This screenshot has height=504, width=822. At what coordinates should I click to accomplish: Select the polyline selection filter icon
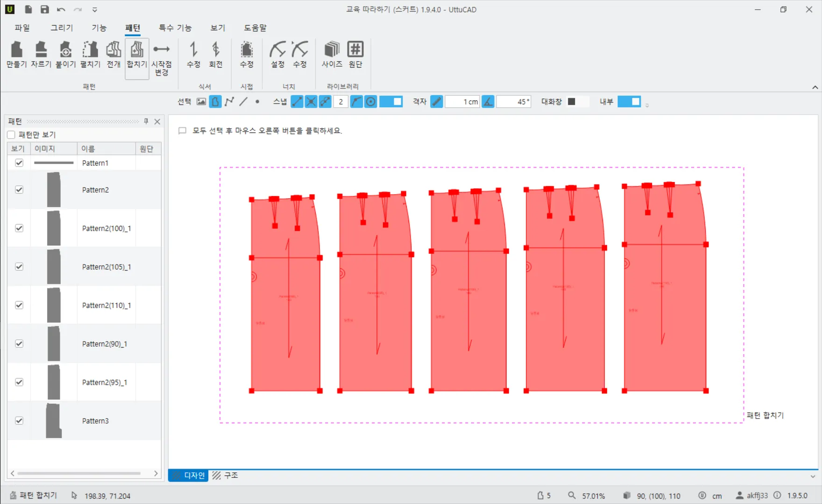click(229, 101)
